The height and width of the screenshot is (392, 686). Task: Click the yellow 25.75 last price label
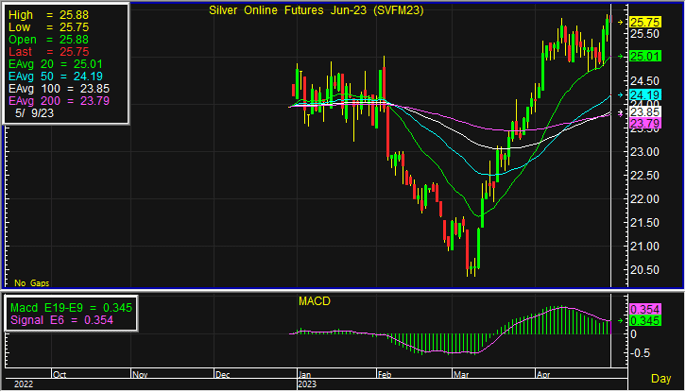click(x=645, y=22)
